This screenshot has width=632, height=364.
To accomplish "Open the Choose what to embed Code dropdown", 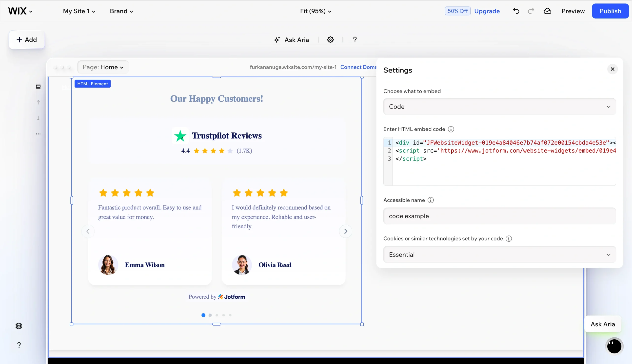I will [499, 107].
